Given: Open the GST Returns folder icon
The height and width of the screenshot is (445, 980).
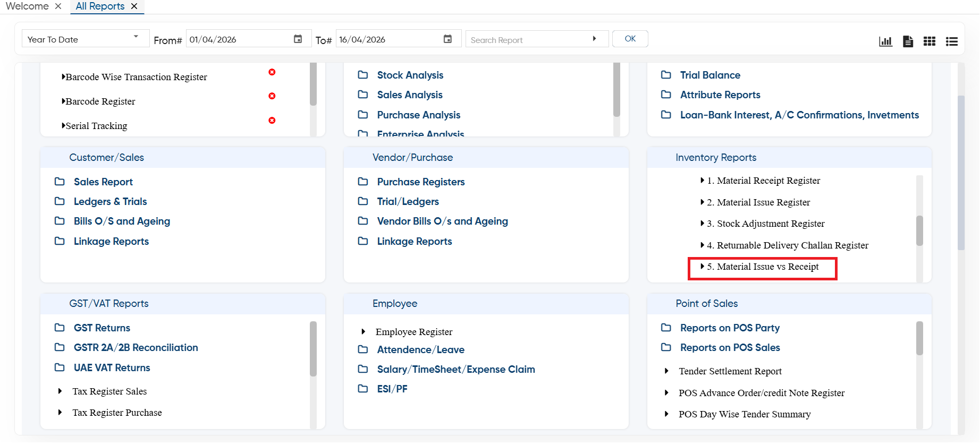Looking at the screenshot, I should coord(60,328).
